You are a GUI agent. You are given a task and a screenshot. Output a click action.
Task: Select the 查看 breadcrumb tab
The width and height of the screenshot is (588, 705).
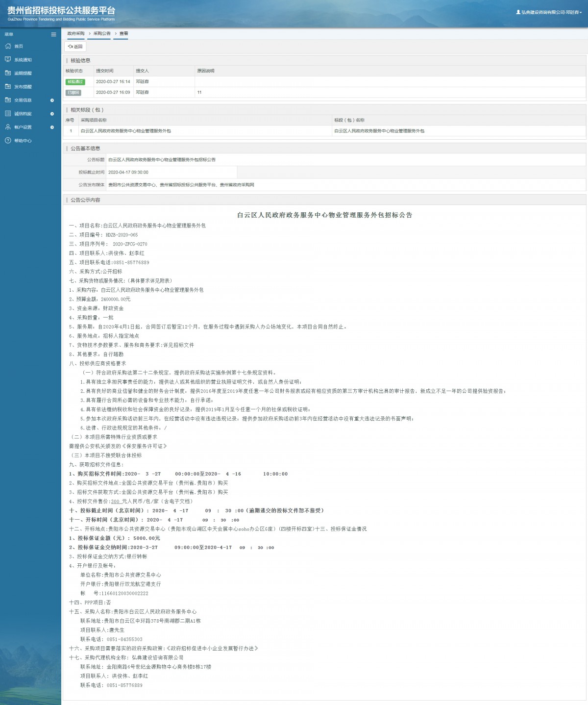(123, 34)
